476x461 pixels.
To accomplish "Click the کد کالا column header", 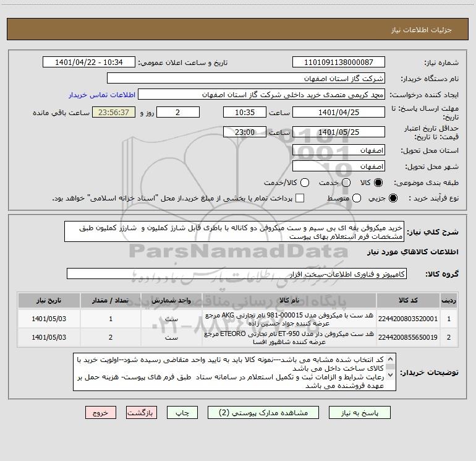I will (408, 301).
